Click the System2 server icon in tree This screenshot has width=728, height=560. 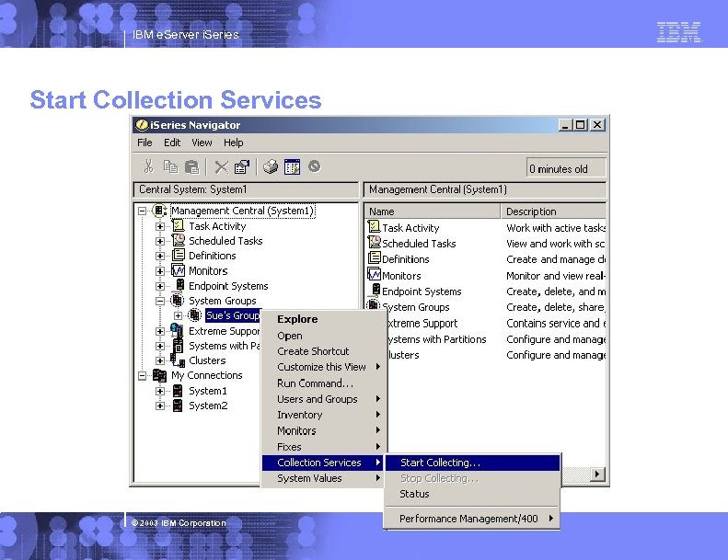[178, 406]
